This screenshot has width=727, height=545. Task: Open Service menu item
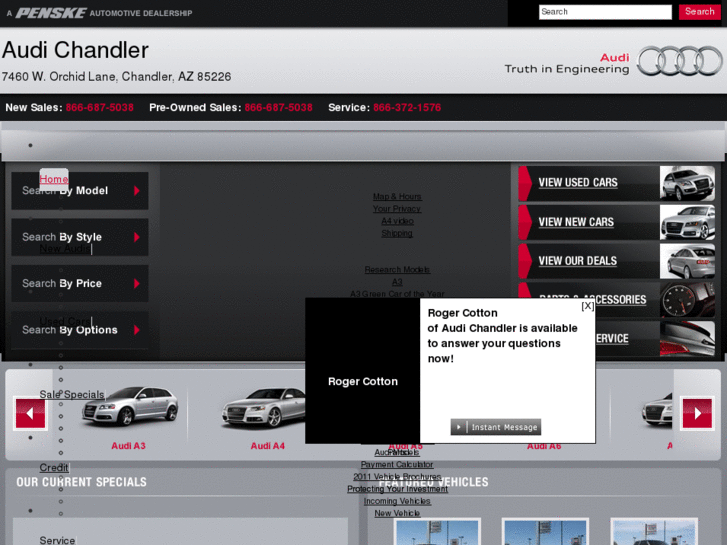pyautogui.click(x=57, y=540)
